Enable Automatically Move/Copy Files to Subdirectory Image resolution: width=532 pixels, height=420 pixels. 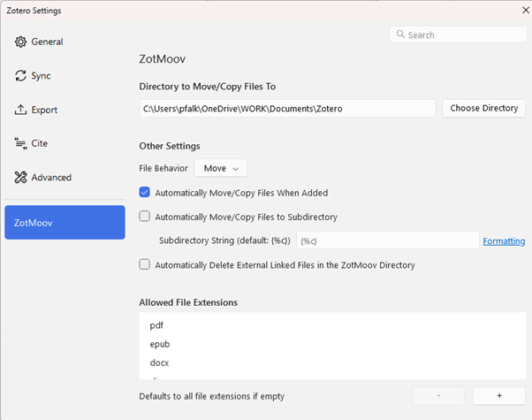tap(145, 216)
